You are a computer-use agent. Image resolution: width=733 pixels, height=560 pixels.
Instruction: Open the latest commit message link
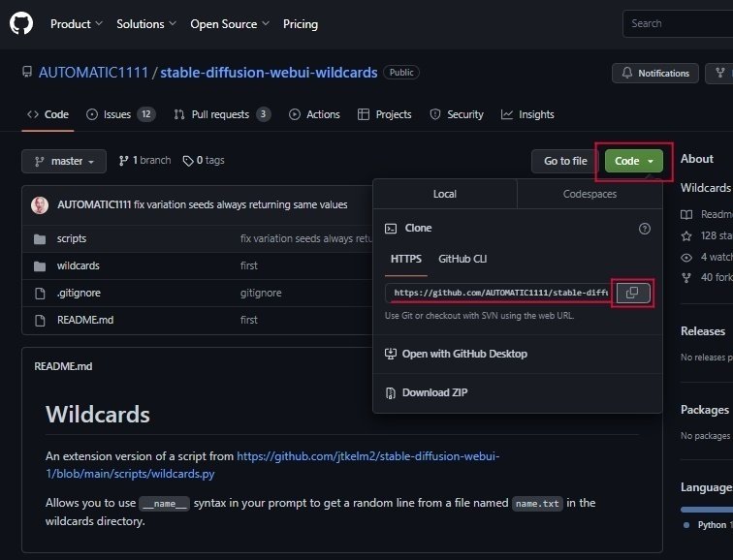click(240, 204)
